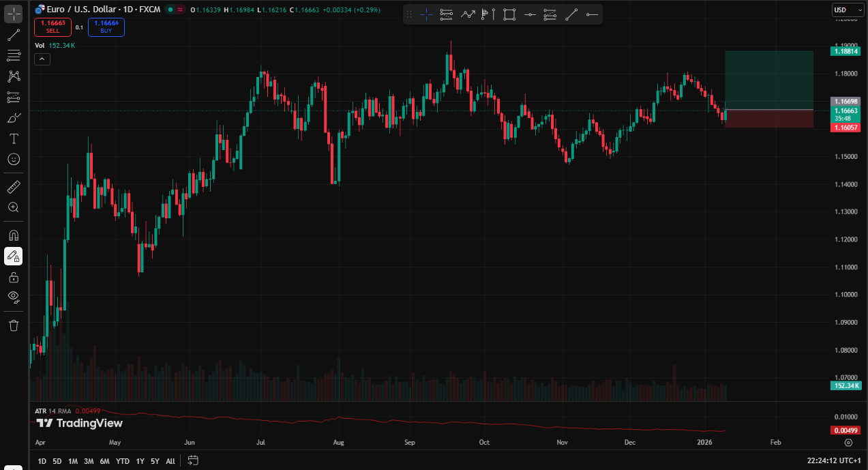This screenshot has height=470, width=868.
Task: Open the USD currency dropdown
Action: [847, 10]
